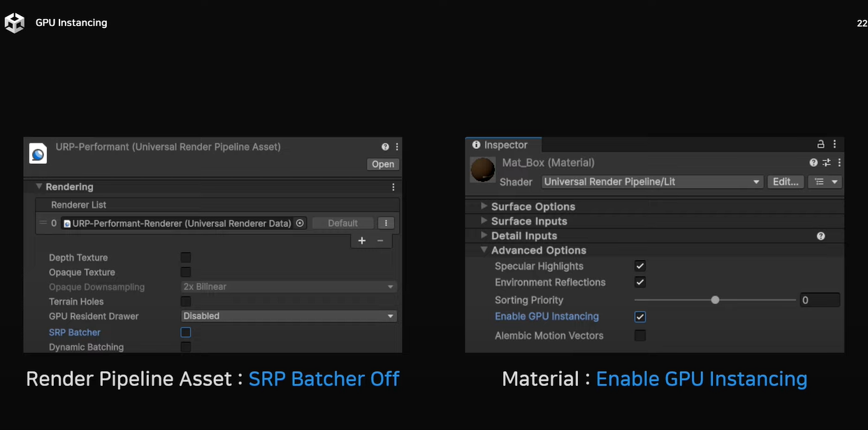Open the Renderer List item kebab menu
The width and height of the screenshot is (868, 430).
click(385, 223)
